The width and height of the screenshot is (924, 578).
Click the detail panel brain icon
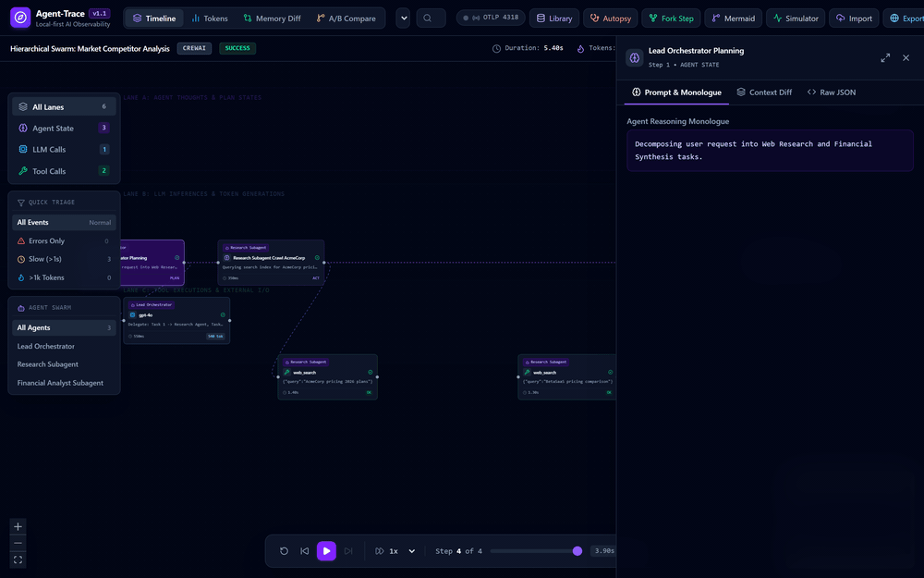pos(635,57)
